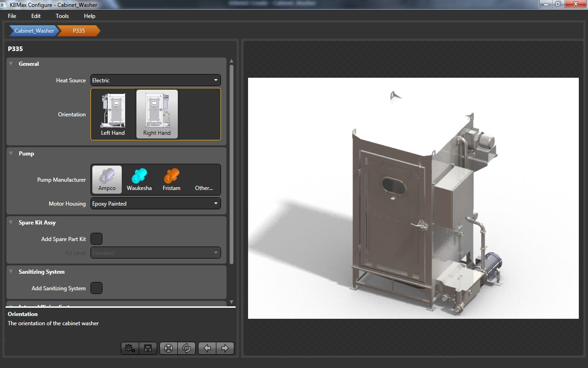Click the scrollbar up arrow in configuration panel
This screenshot has width=588, height=368.
[x=232, y=61]
